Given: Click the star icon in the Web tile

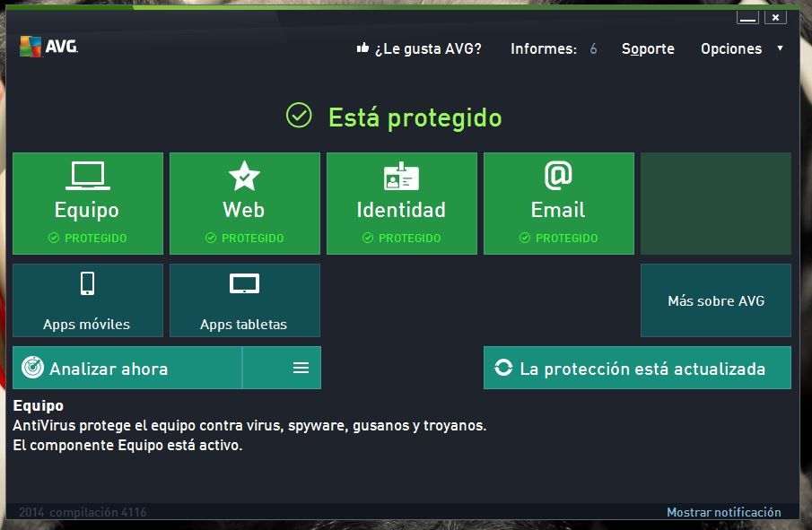Looking at the screenshot, I should coord(244,176).
